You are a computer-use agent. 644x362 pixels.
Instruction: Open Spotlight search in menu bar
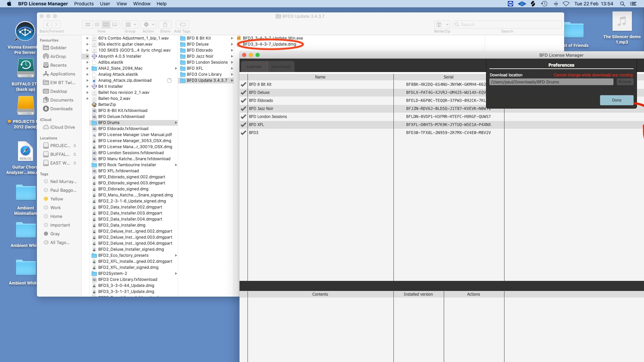[x=622, y=4]
